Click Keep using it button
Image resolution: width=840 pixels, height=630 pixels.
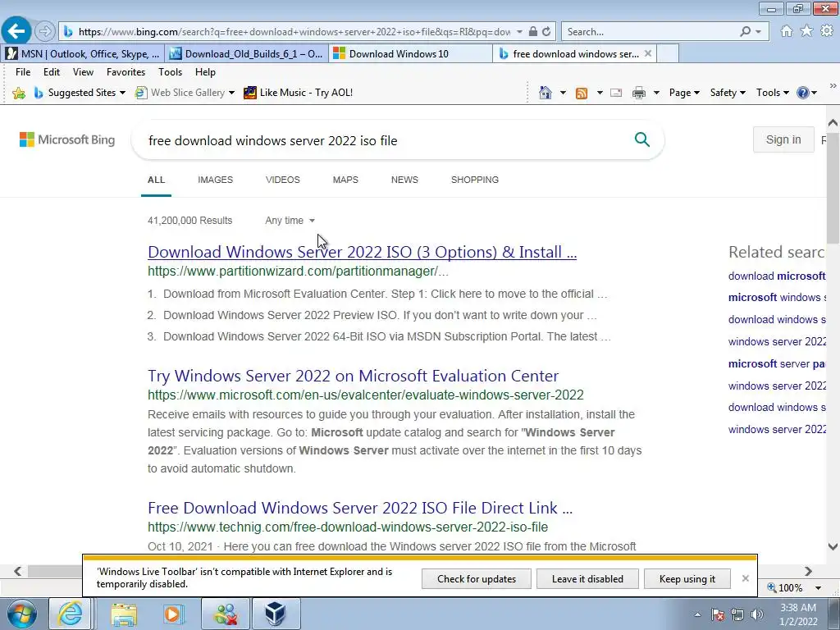point(687,578)
